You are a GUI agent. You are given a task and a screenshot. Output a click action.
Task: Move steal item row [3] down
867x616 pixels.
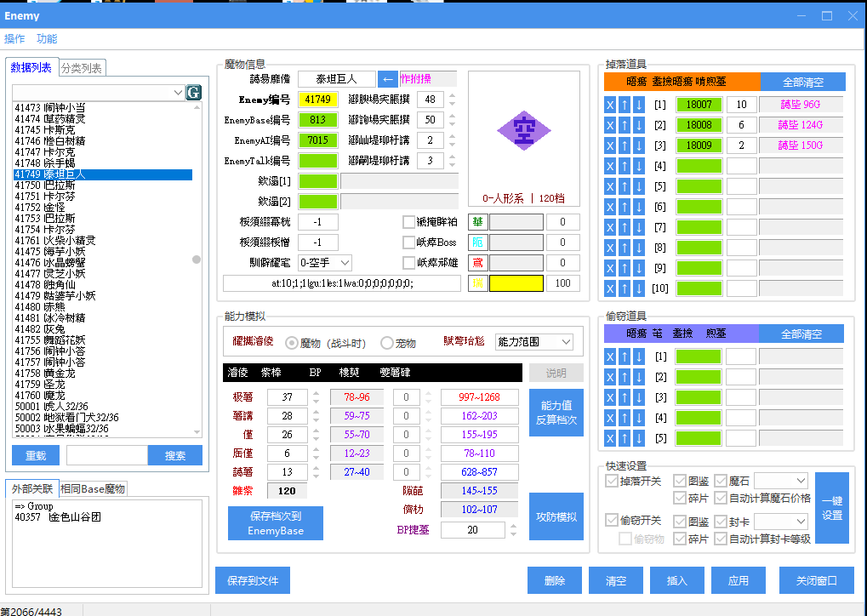point(639,397)
